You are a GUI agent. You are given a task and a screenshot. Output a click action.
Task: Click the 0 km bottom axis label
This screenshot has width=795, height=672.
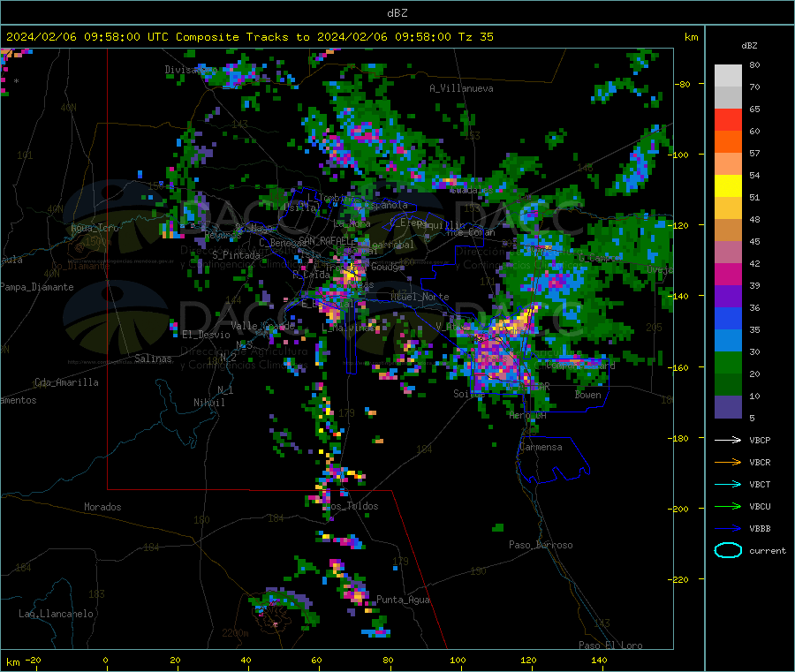[105, 660]
